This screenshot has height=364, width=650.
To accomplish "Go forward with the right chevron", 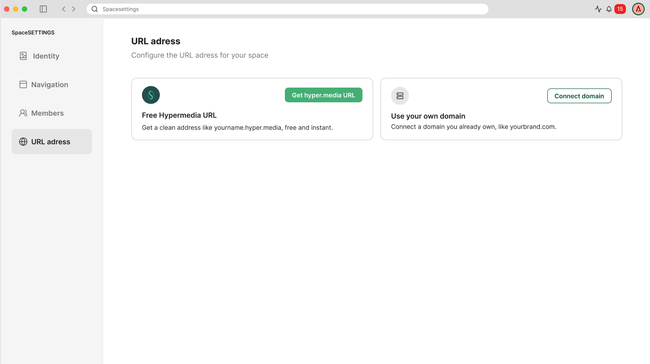I will [x=73, y=9].
